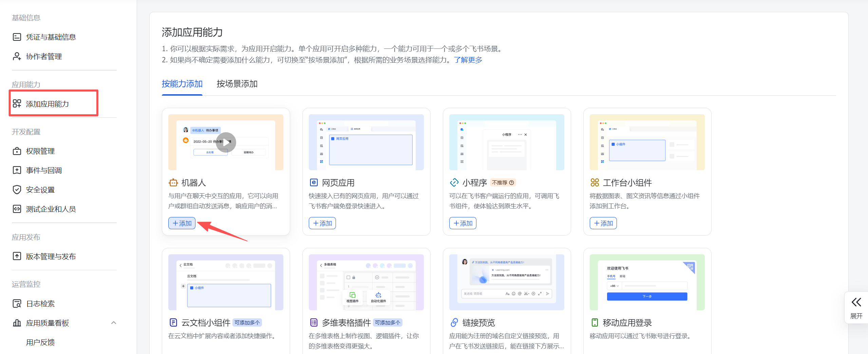Open 用户反馈 in the sidebar
This screenshot has height=354, width=868.
[40, 342]
